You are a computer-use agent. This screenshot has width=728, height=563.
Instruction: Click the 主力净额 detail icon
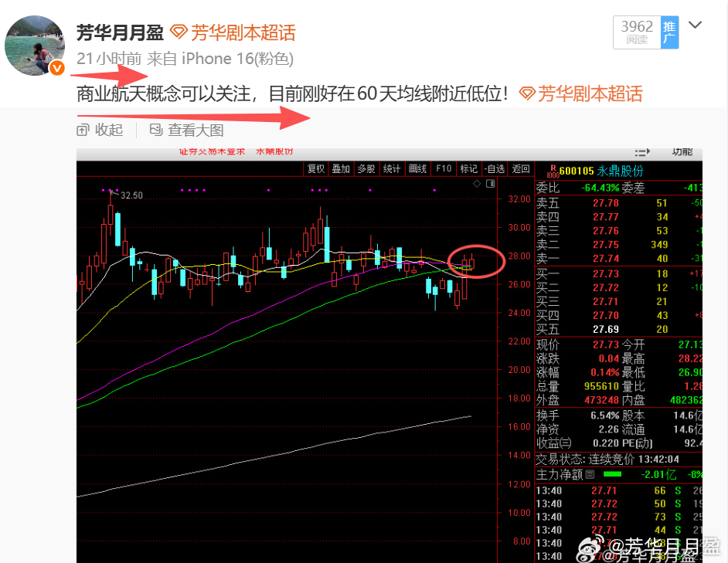point(590,474)
